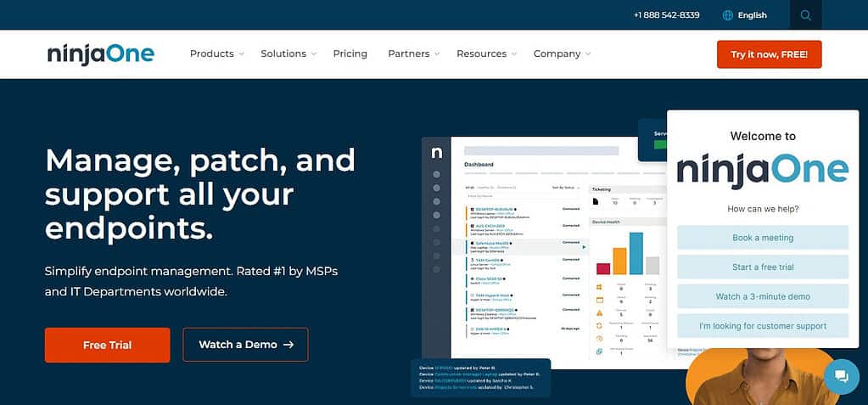Viewport: 868px width, 405px height.
Task: Open the Pricing page
Action: tap(350, 53)
